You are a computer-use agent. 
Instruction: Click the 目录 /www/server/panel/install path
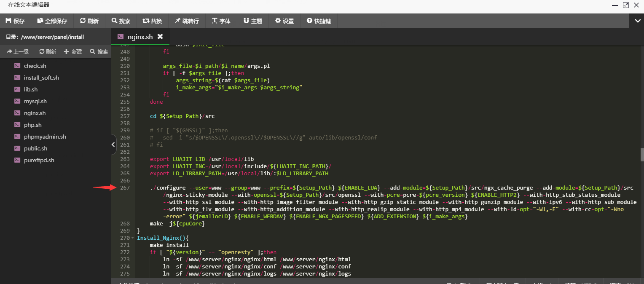(45, 37)
